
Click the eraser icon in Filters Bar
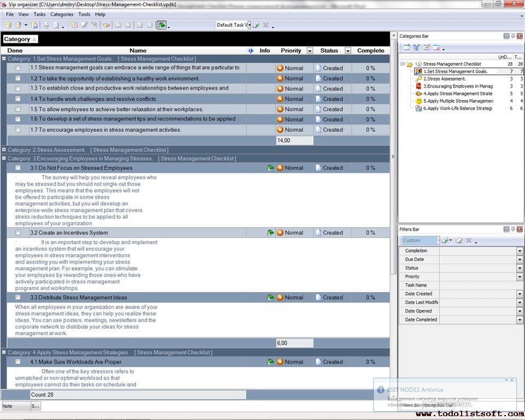(459, 241)
